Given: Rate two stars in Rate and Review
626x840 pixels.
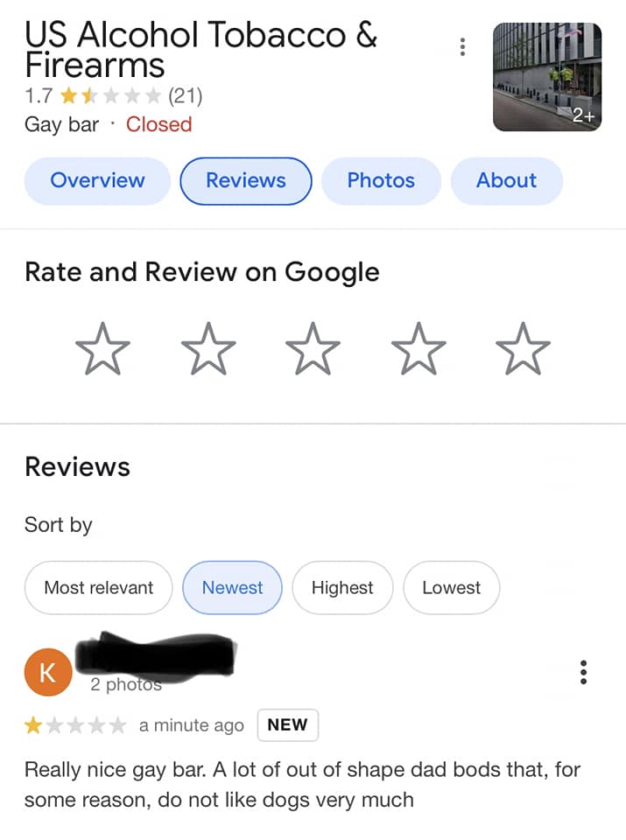Looking at the screenshot, I should (208, 349).
